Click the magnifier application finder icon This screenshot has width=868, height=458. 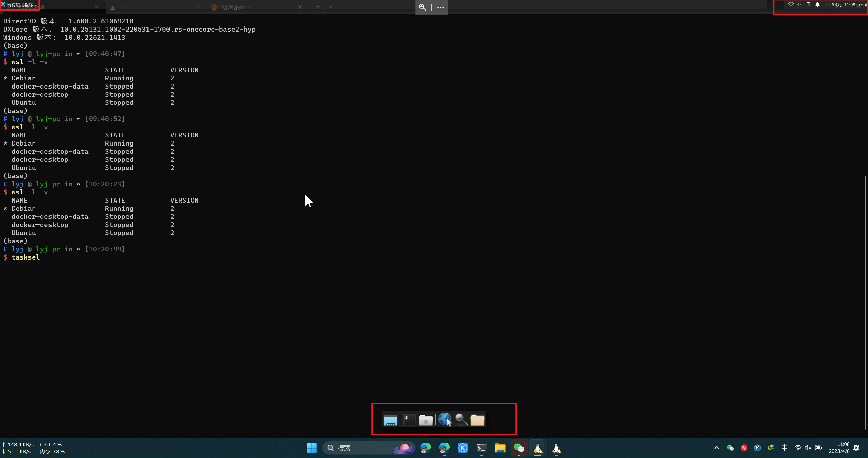461,420
